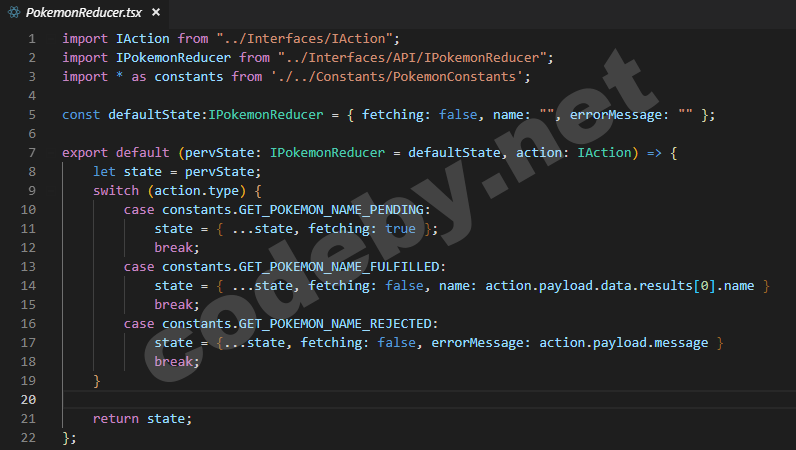The image size is (796, 450).
Task: Click the break statement on line 18
Action: [x=177, y=362]
